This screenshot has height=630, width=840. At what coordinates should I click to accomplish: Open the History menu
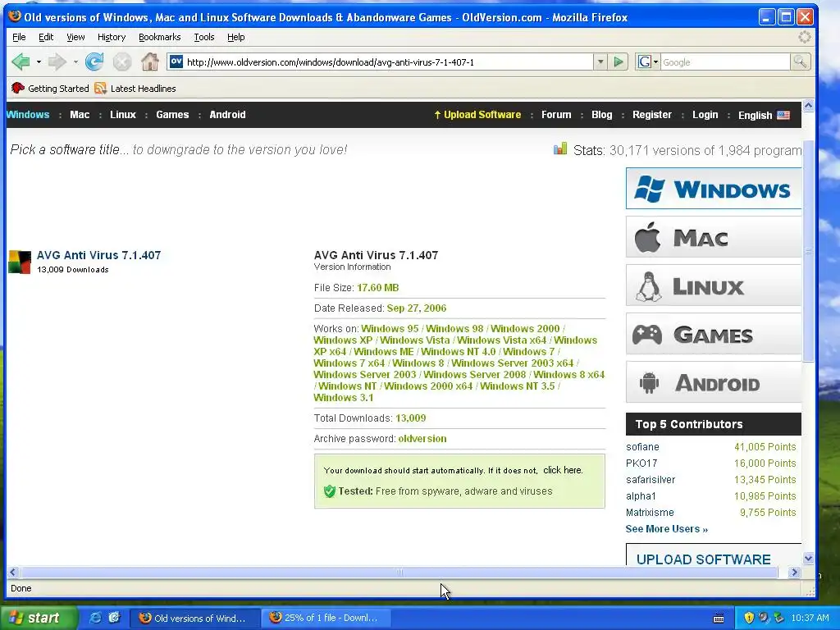coord(112,37)
